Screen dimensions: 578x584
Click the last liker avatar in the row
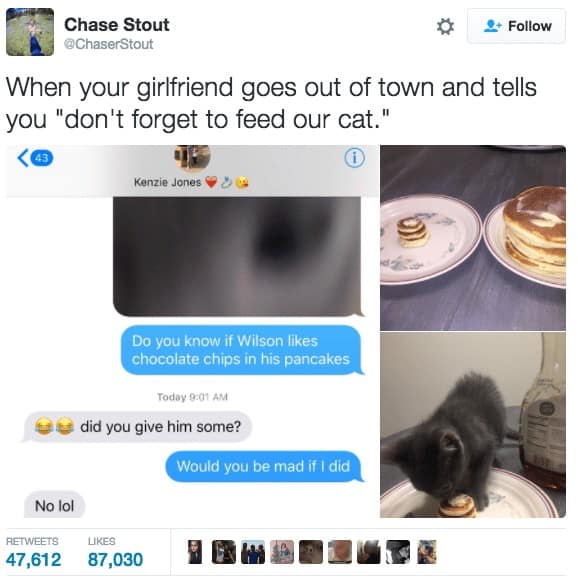pos(427,552)
